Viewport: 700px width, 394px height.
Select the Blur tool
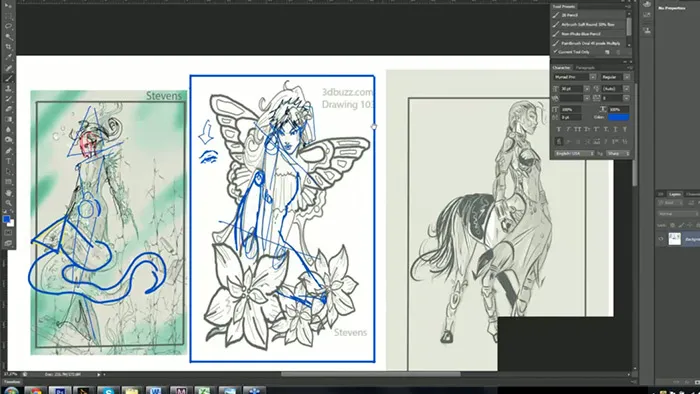8,130
